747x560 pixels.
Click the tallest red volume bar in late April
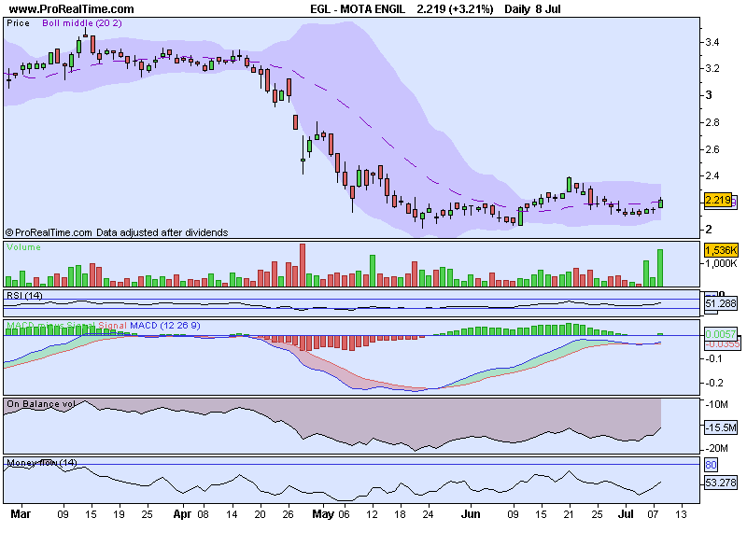click(x=303, y=265)
